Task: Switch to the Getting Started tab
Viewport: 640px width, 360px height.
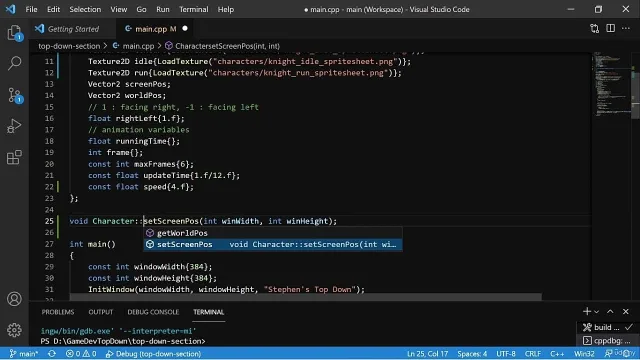Action: pos(73,29)
